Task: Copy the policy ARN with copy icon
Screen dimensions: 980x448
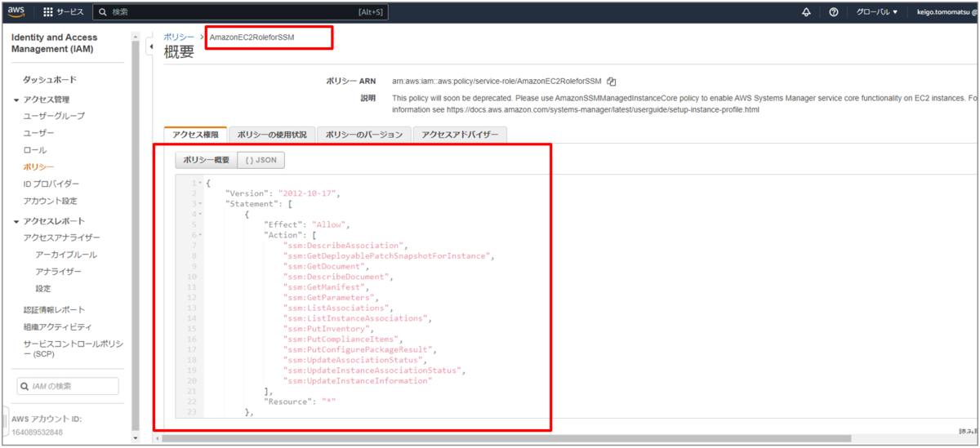Action: coord(611,82)
